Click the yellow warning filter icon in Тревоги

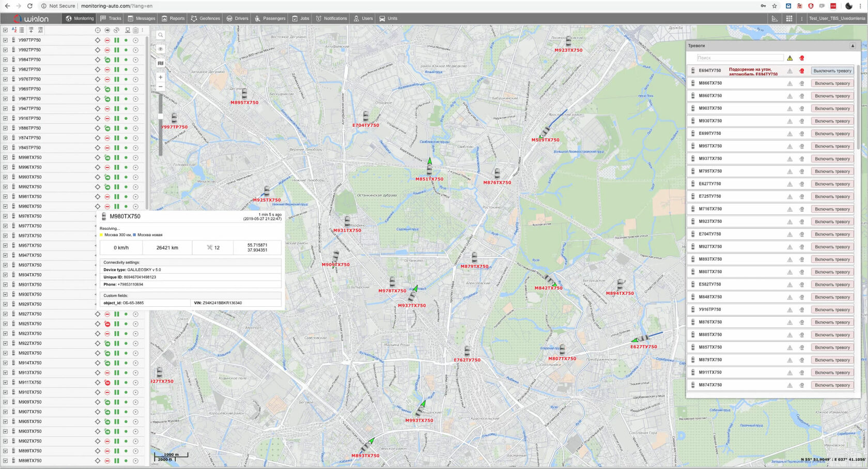[789, 58]
